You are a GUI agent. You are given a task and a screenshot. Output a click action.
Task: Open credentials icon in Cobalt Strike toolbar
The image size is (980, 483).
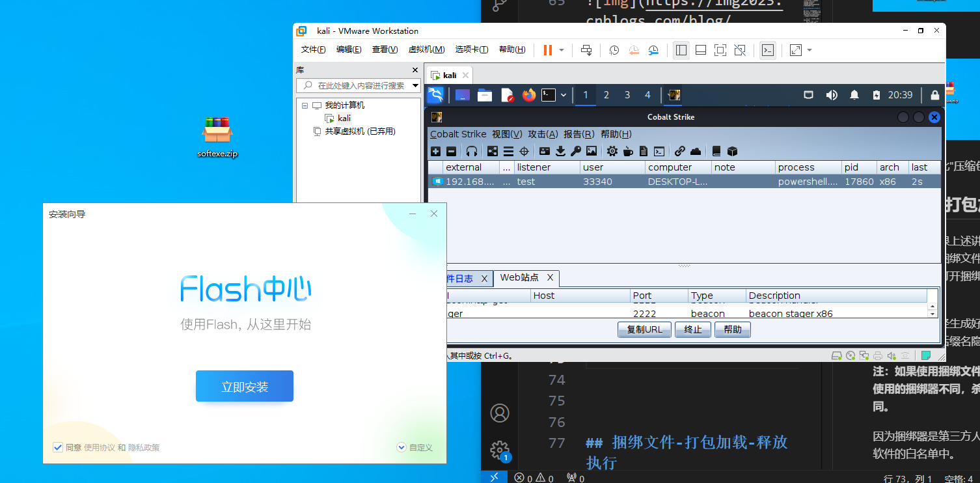[545, 151]
